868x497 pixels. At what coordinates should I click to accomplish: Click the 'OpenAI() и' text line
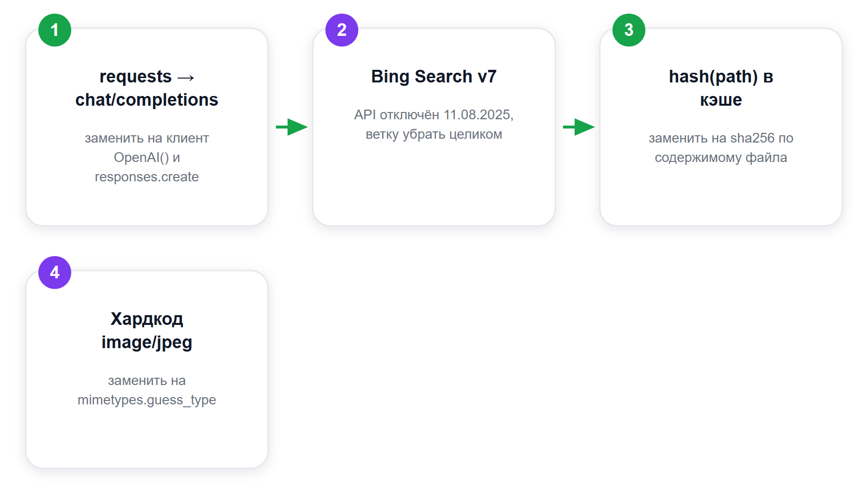click(147, 158)
